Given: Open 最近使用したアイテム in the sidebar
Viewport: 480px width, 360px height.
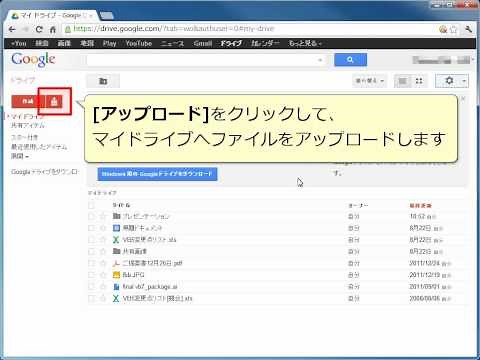Looking at the screenshot, I should coord(39,147).
